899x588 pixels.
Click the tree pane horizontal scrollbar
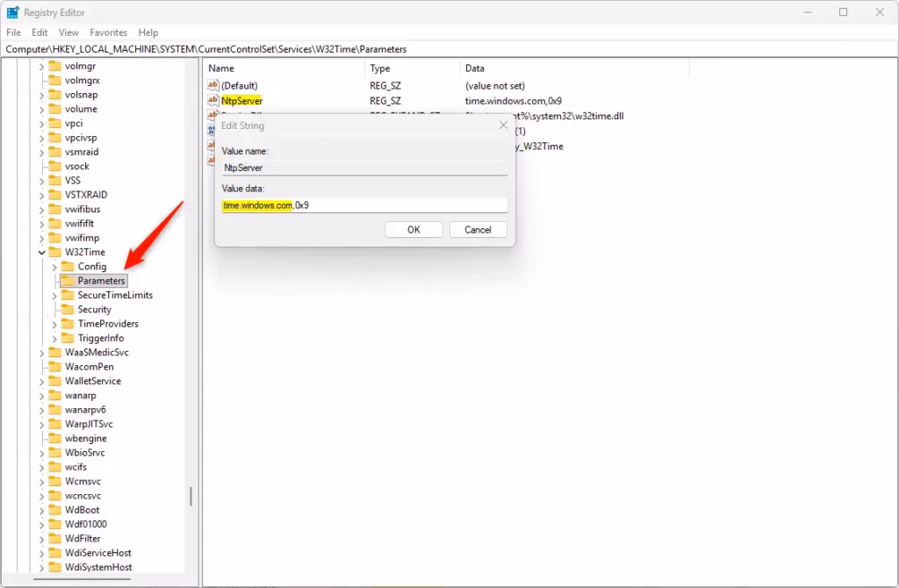pyautogui.click(x=82, y=579)
